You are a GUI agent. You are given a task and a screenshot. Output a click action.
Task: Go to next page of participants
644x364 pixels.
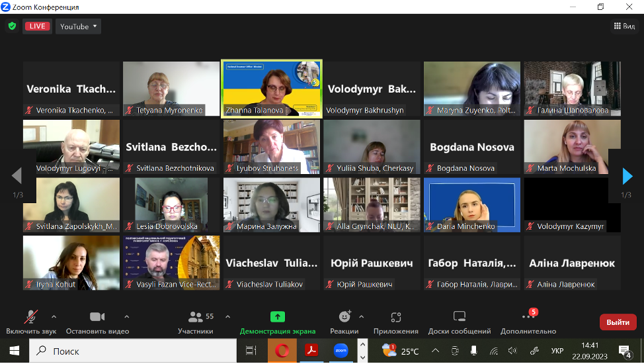point(627,175)
